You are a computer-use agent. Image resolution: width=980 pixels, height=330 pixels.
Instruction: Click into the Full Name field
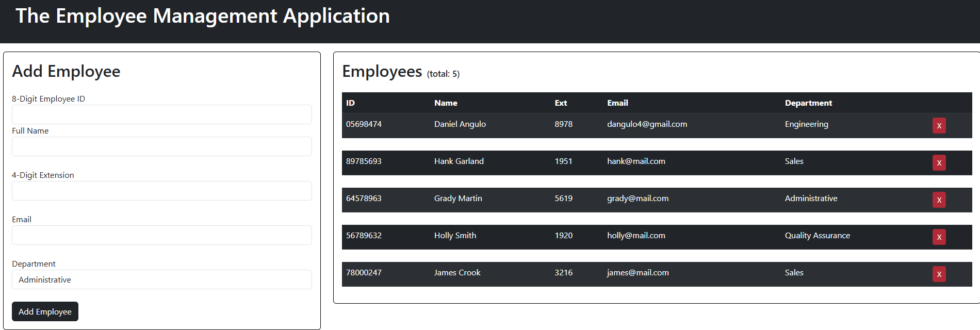(161, 146)
